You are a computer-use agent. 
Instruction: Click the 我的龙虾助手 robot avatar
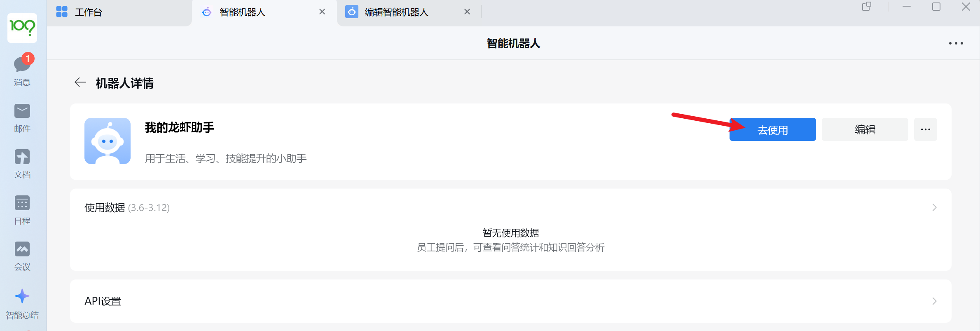point(108,141)
